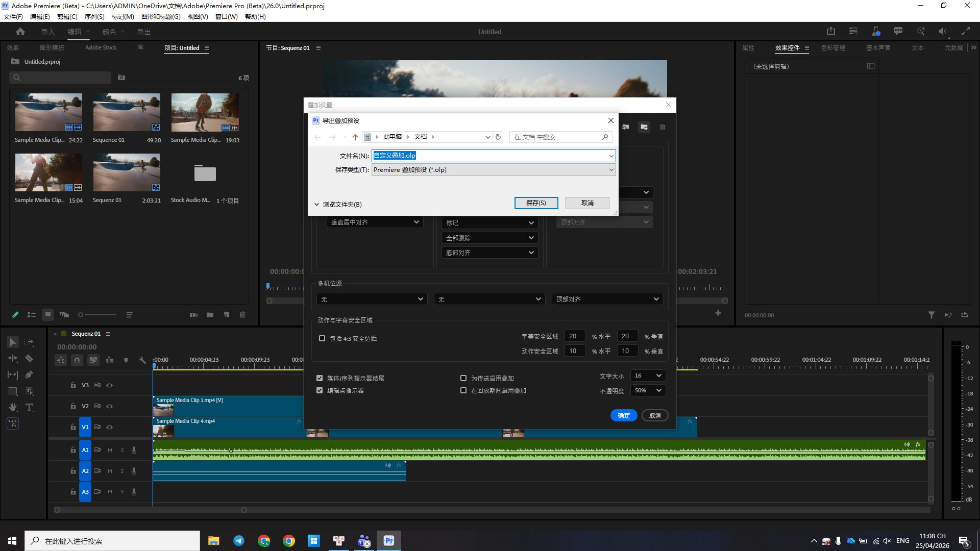The image size is (980, 551).
Task: Click 保存(S) button in save dialog
Action: (536, 203)
